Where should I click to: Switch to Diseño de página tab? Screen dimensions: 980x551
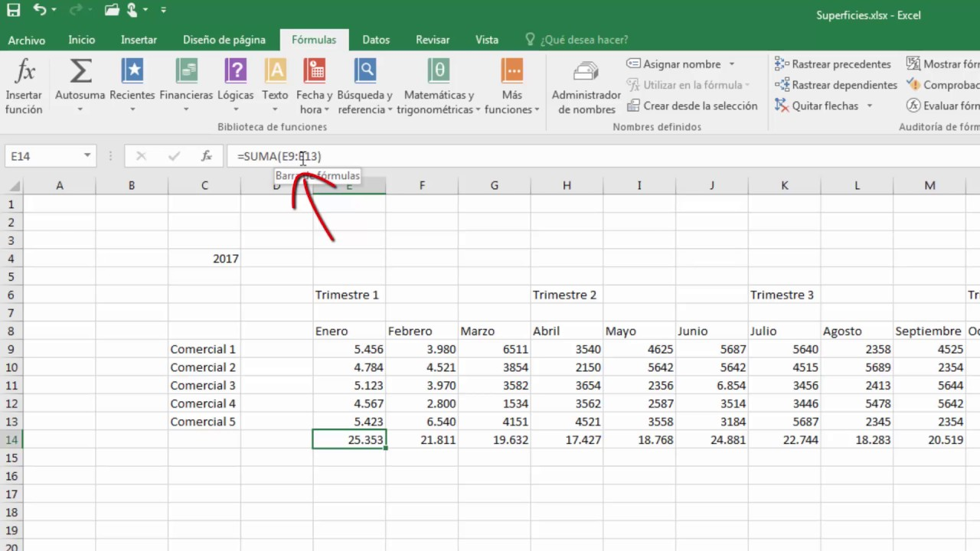[224, 40]
